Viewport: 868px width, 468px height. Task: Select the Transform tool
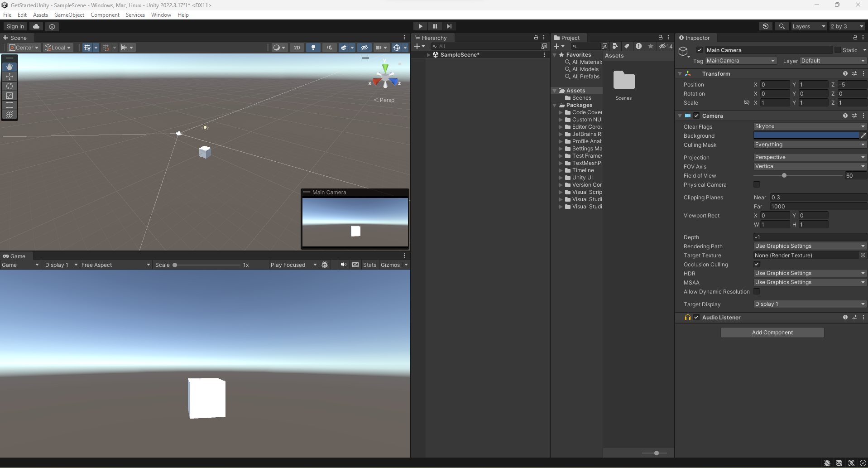[10, 115]
